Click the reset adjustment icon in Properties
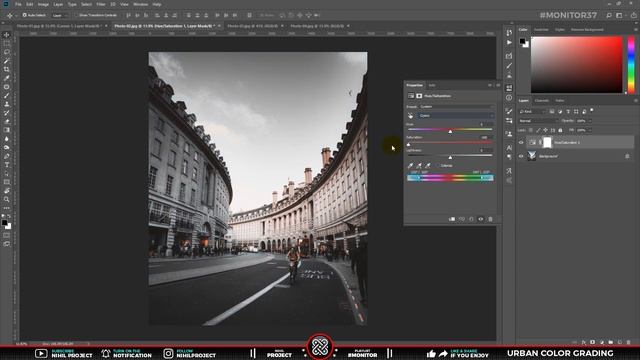 coord(471,219)
